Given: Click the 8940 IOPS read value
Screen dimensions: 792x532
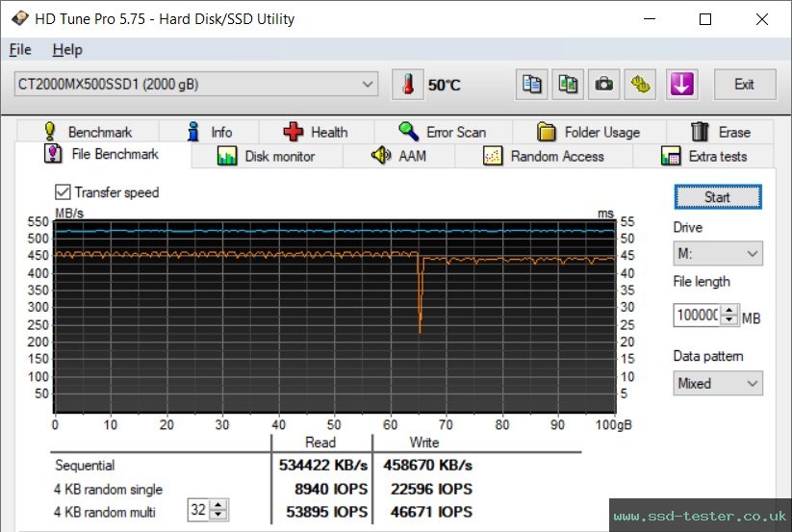Looking at the screenshot, I should coord(331,489).
